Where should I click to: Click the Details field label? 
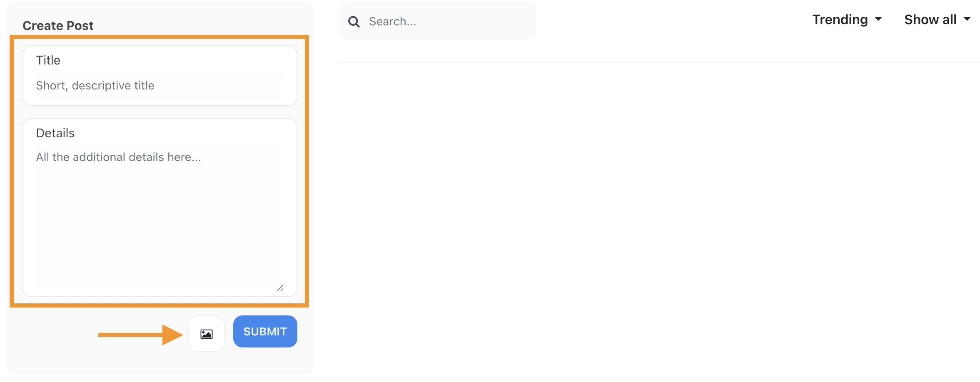55,133
